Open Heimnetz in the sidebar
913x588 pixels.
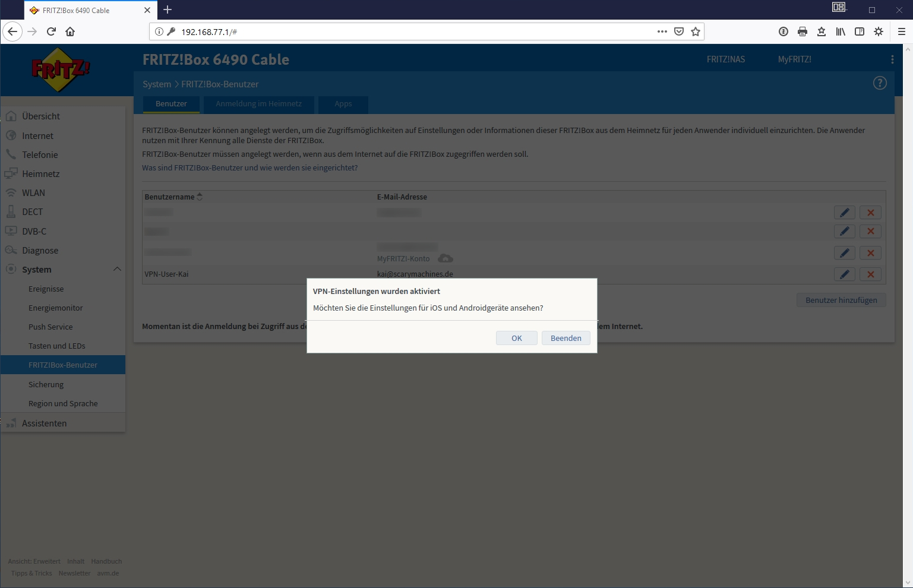coord(63,173)
